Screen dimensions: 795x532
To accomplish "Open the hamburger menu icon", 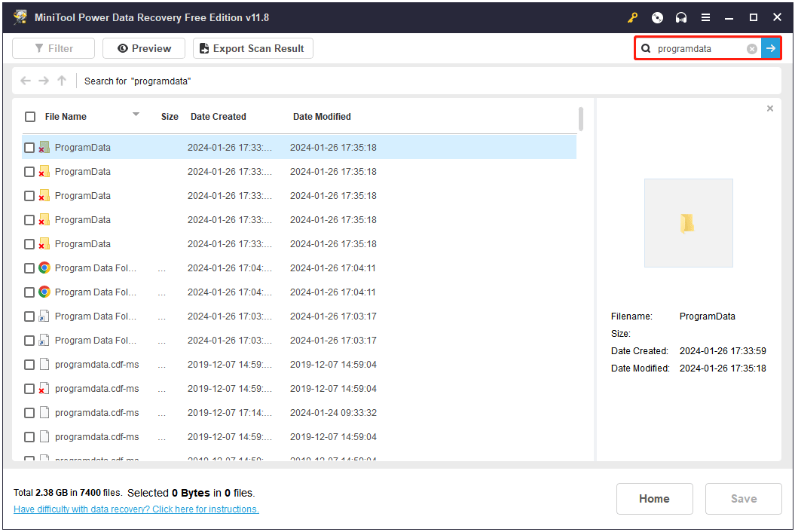I will tap(705, 18).
